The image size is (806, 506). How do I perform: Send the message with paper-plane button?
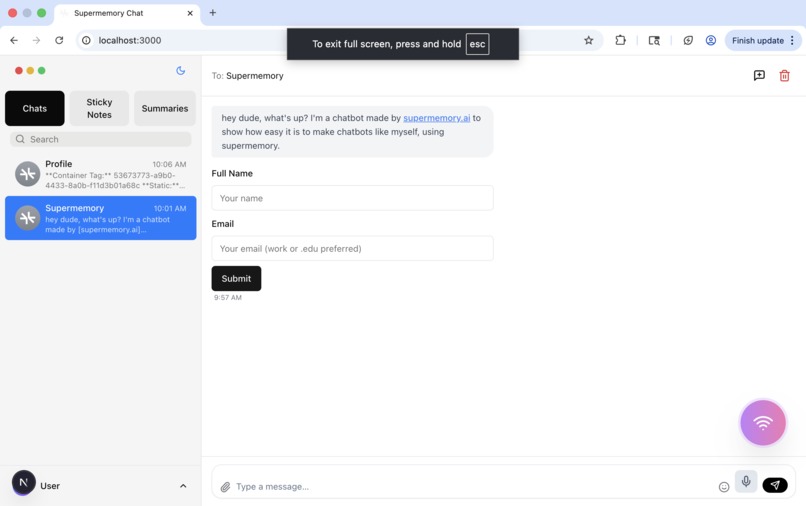click(775, 485)
